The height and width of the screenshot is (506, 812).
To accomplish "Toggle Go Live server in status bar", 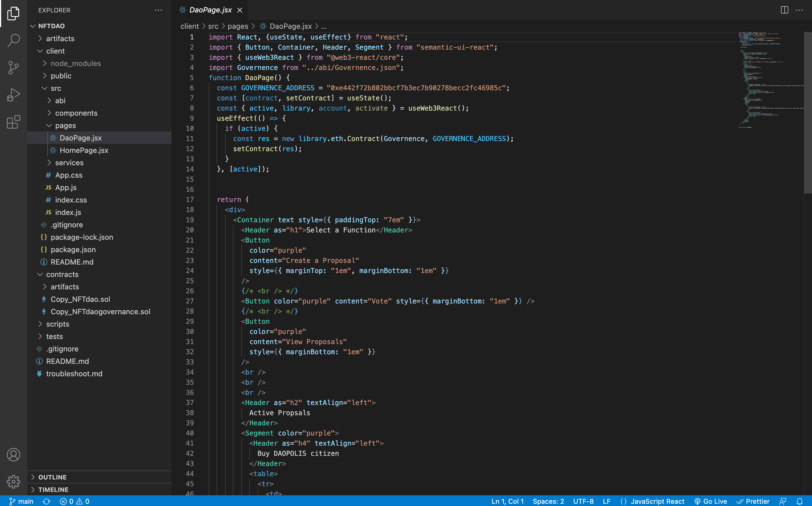I will [x=711, y=501].
